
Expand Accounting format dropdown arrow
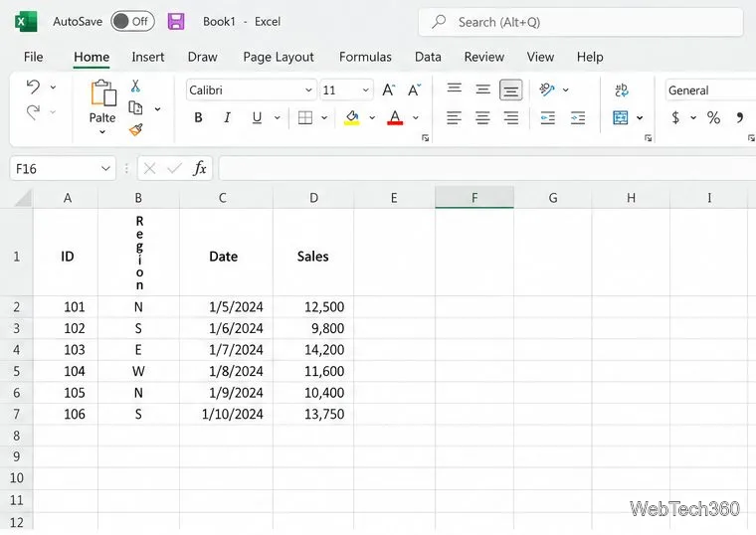coord(693,117)
